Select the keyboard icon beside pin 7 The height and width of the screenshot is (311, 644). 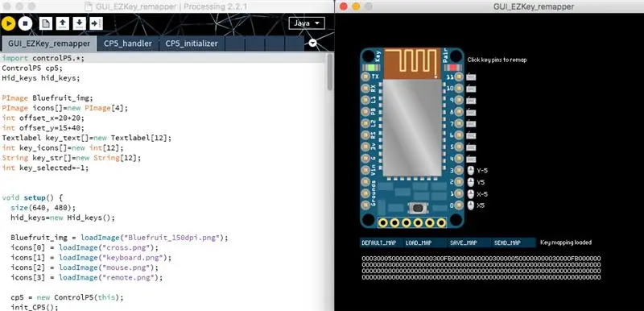click(472, 123)
